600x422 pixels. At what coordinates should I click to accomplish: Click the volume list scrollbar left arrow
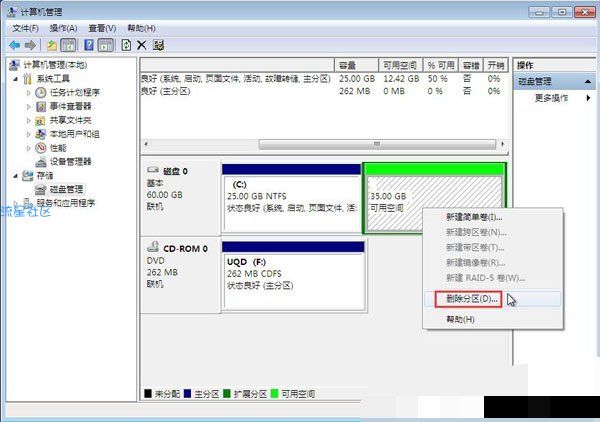click(x=146, y=144)
